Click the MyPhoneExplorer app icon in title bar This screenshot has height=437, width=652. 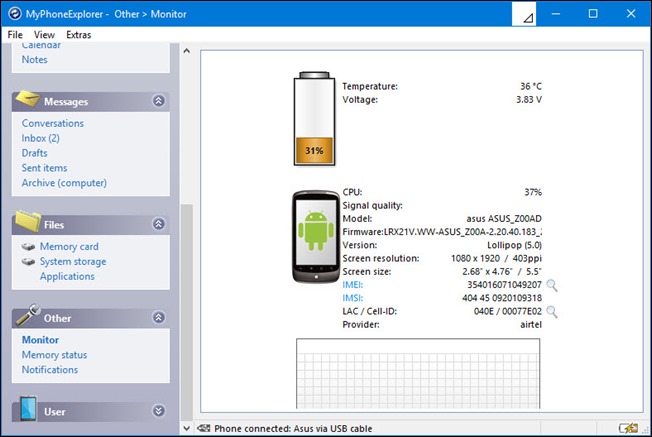coord(15,14)
